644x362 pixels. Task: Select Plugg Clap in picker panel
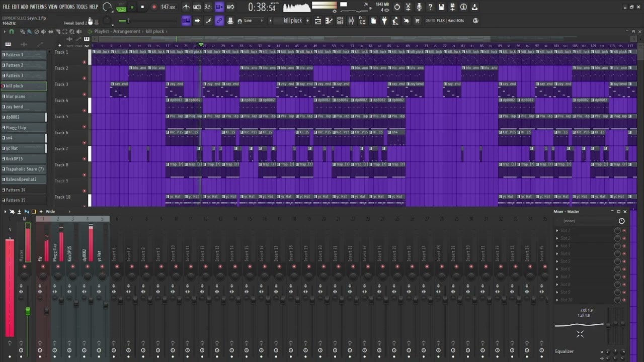[x=24, y=128]
